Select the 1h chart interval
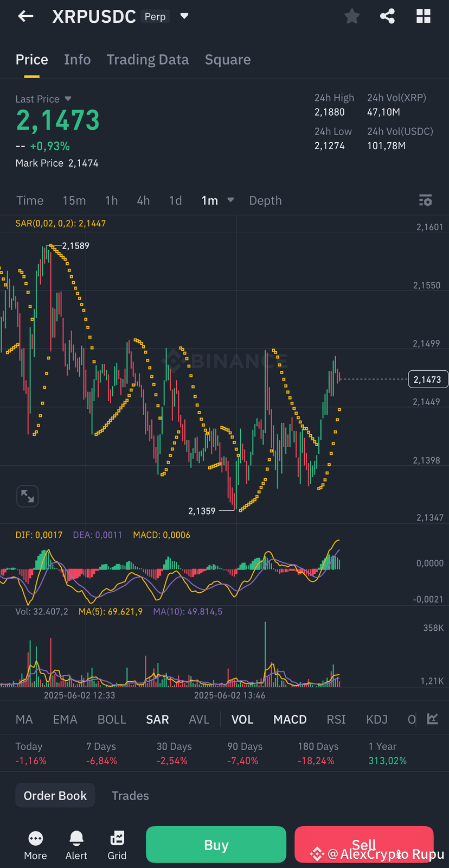This screenshot has height=868, width=449. coord(111,200)
